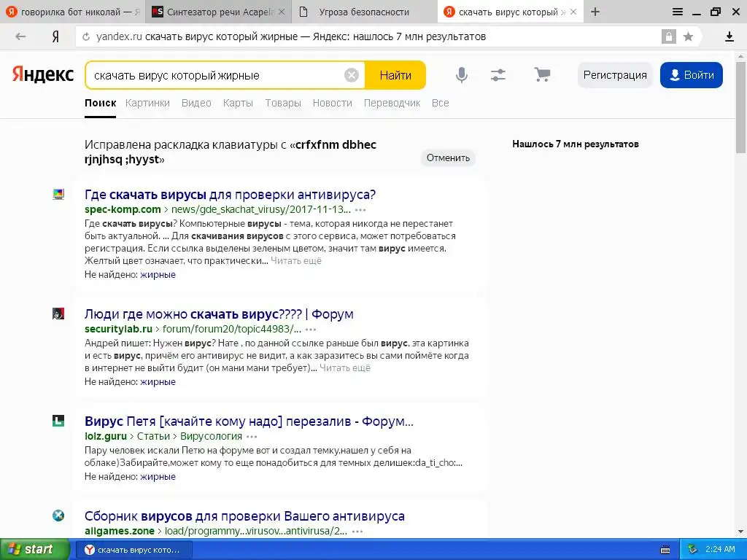The height and width of the screenshot is (560, 747).
Task: Go back with the browser back arrow
Action: [20, 36]
